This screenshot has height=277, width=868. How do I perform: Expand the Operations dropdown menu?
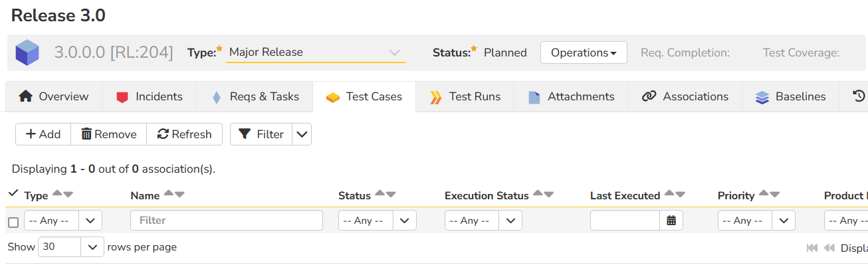coord(583,52)
